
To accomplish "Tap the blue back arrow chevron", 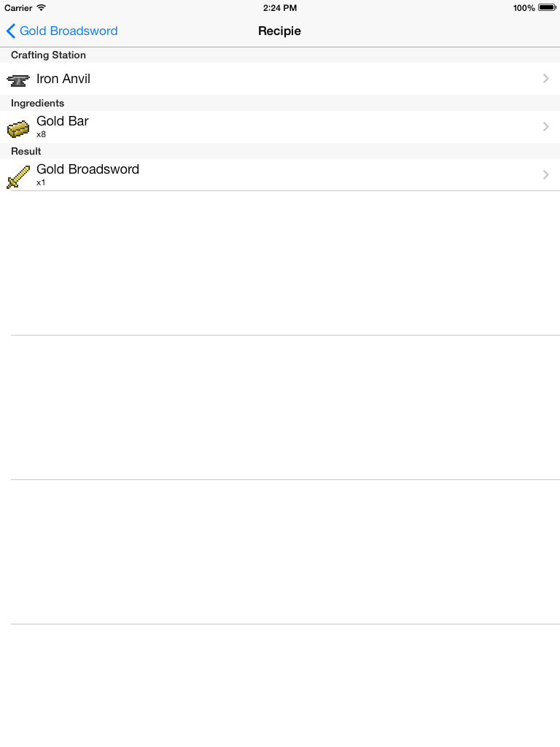I will point(10,31).
